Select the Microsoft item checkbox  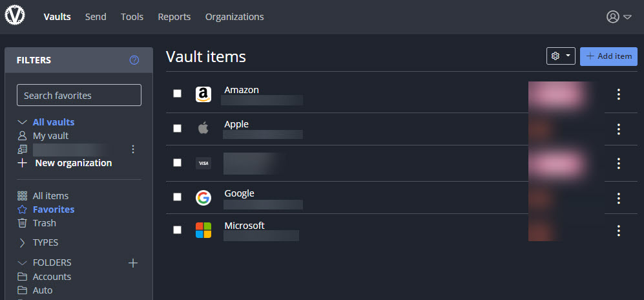pyautogui.click(x=177, y=230)
